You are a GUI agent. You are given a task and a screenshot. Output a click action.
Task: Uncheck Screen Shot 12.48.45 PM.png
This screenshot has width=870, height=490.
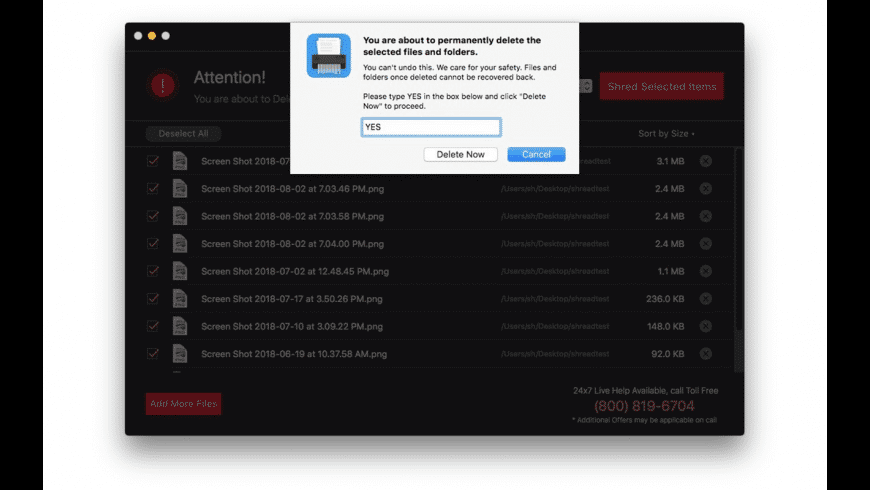tap(153, 271)
